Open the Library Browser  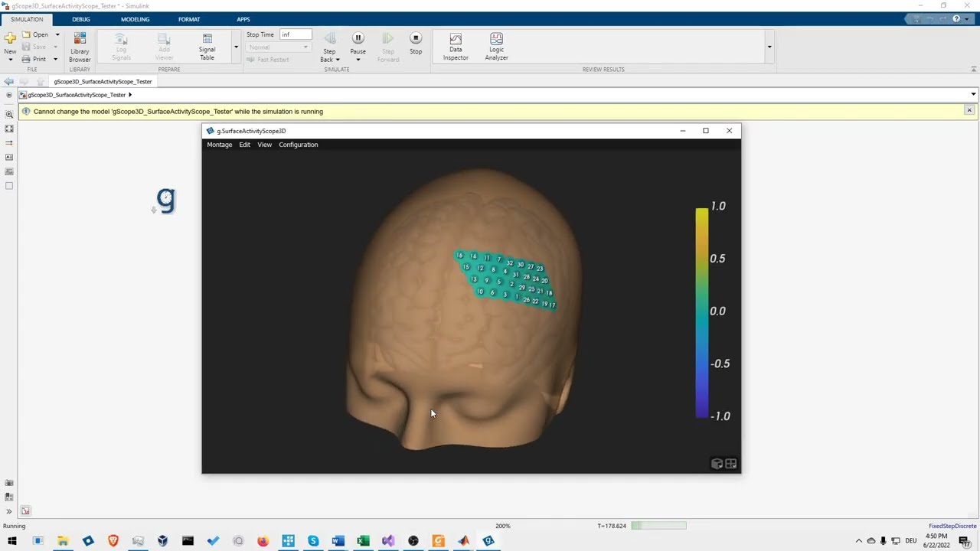coord(80,47)
